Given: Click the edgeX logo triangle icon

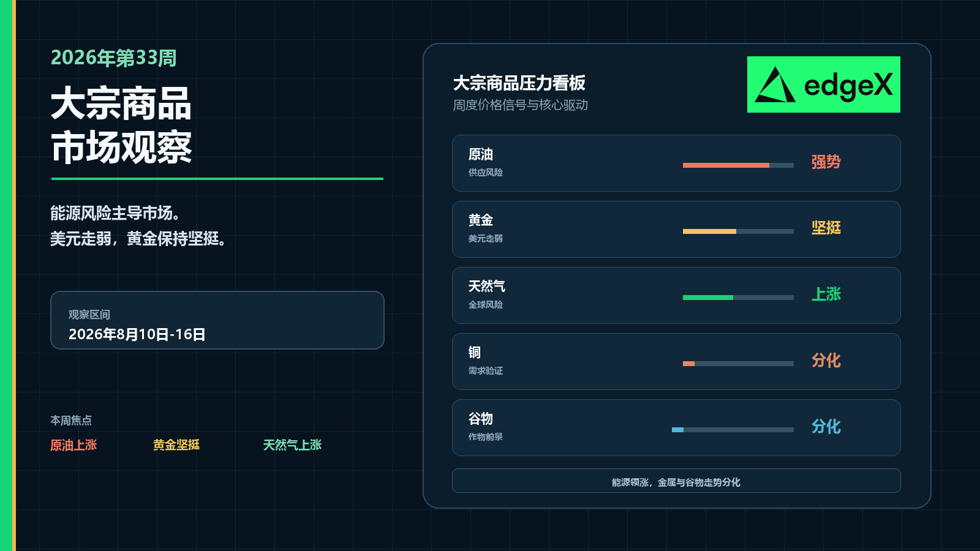Looking at the screenshot, I should [775, 84].
